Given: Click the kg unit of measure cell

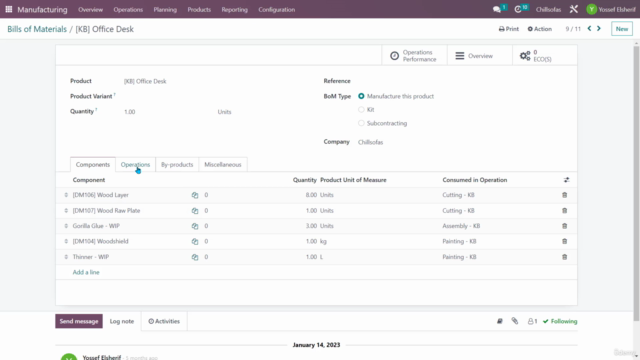Looking at the screenshot, I should click(x=323, y=241).
